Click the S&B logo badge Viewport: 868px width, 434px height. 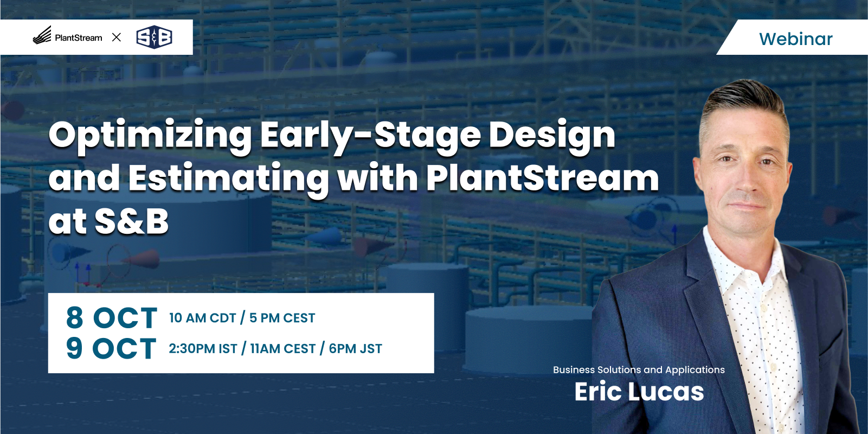tap(154, 37)
